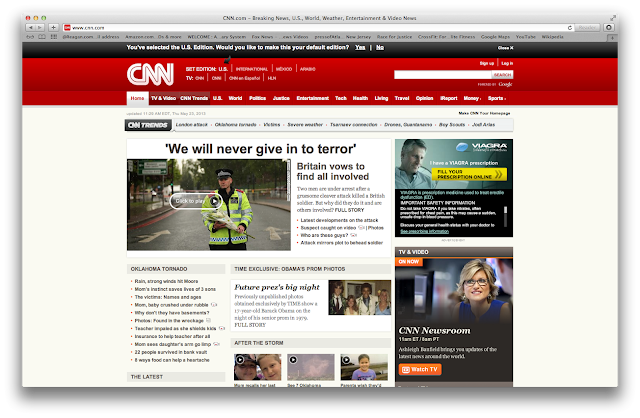Go to the Health section

[x=360, y=98]
